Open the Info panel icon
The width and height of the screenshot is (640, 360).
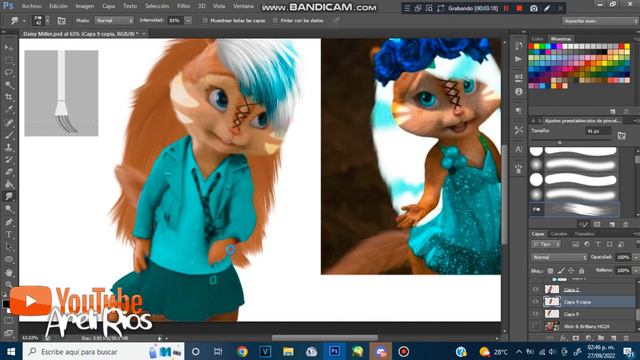519,91
